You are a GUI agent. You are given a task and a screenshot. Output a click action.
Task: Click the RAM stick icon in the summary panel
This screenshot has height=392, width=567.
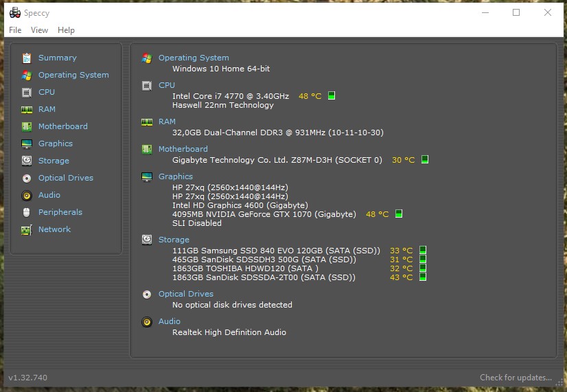coord(146,122)
